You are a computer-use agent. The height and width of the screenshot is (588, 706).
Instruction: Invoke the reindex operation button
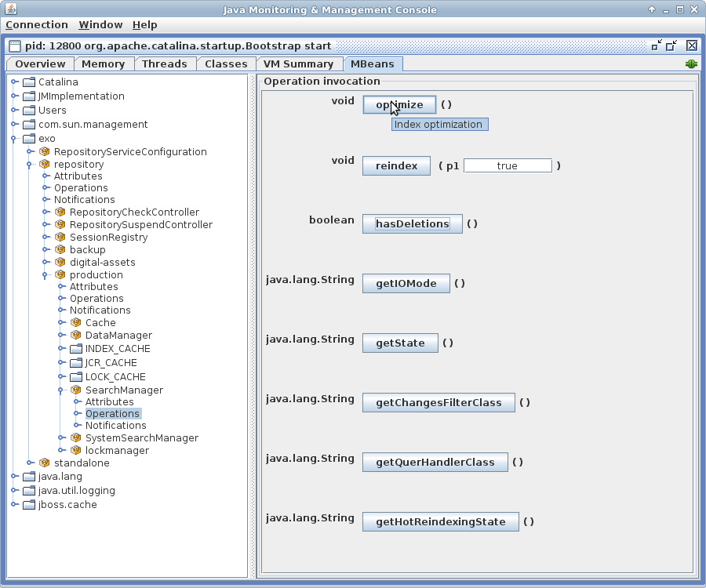click(x=396, y=166)
